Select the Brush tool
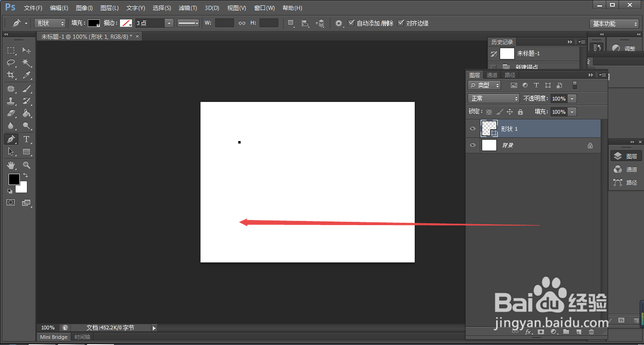Viewport: 644px width, 345px height. click(27, 89)
